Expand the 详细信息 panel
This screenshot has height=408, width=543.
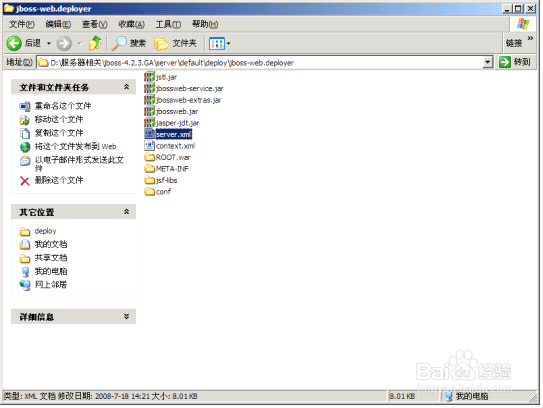click(126, 316)
